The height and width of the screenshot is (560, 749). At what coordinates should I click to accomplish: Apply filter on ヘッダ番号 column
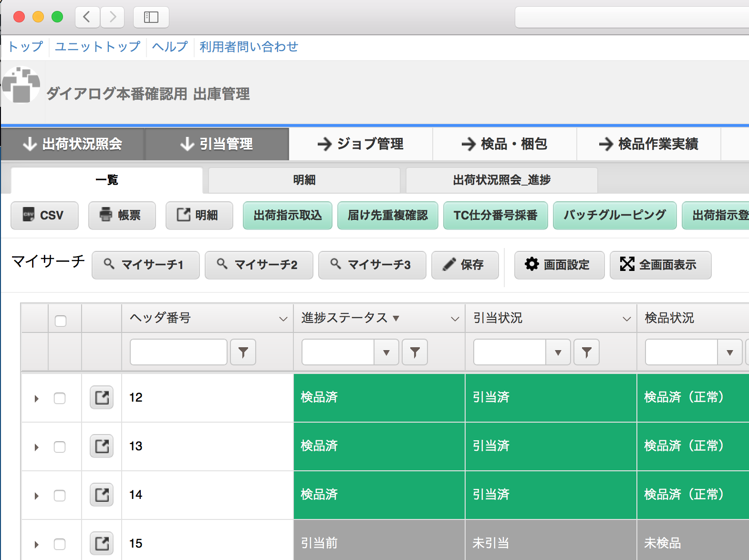click(243, 353)
